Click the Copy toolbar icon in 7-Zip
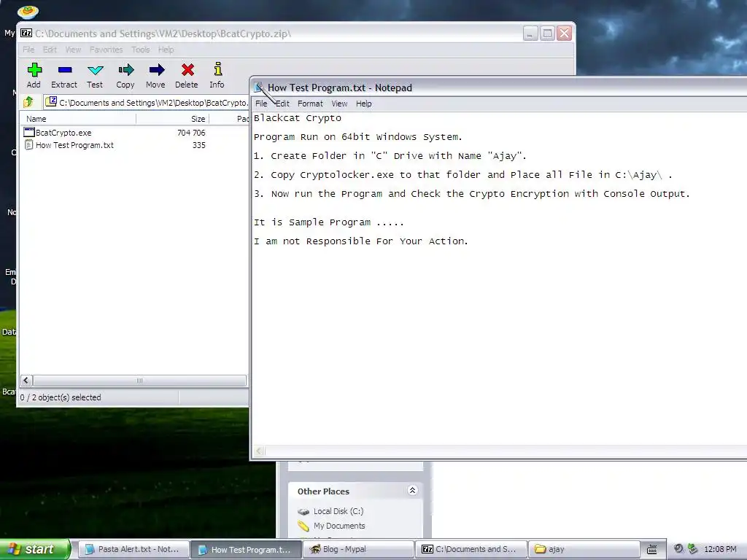The height and width of the screenshot is (560, 747). pos(125,75)
